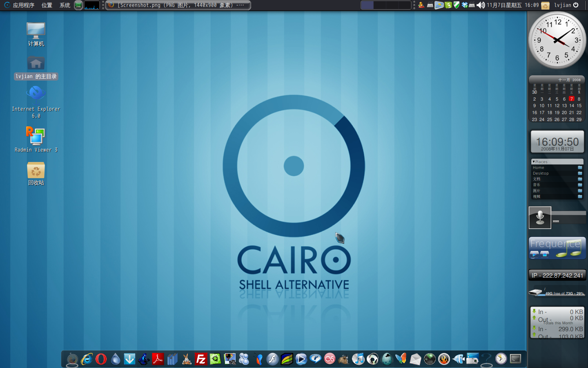Select the highlighted date 7 in the calendar
Screen dimensions: 588x368
point(572,99)
